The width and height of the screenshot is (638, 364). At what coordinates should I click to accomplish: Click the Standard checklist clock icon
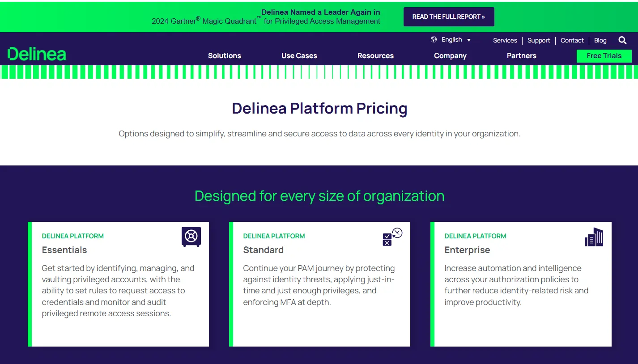(x=392, y=237)
